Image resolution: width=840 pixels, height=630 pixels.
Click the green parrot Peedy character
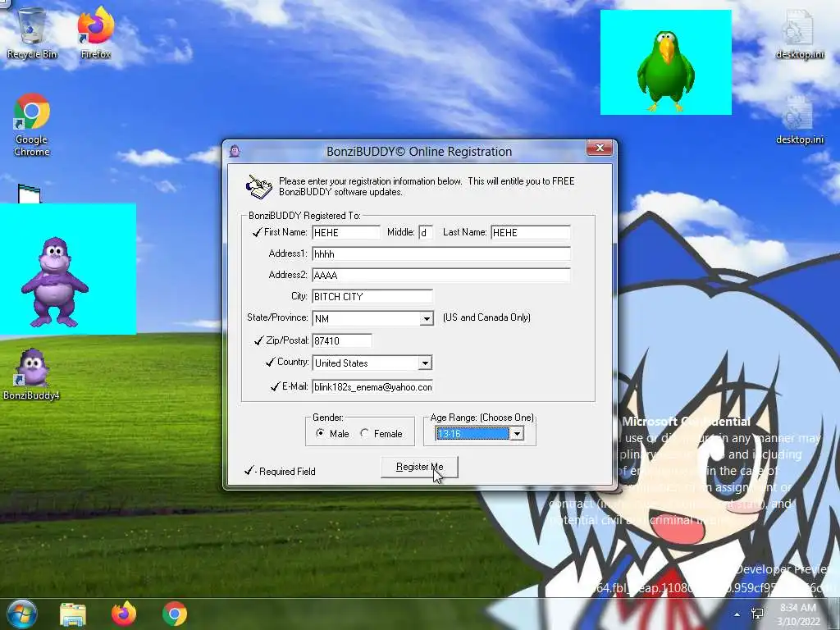[665, 71]
